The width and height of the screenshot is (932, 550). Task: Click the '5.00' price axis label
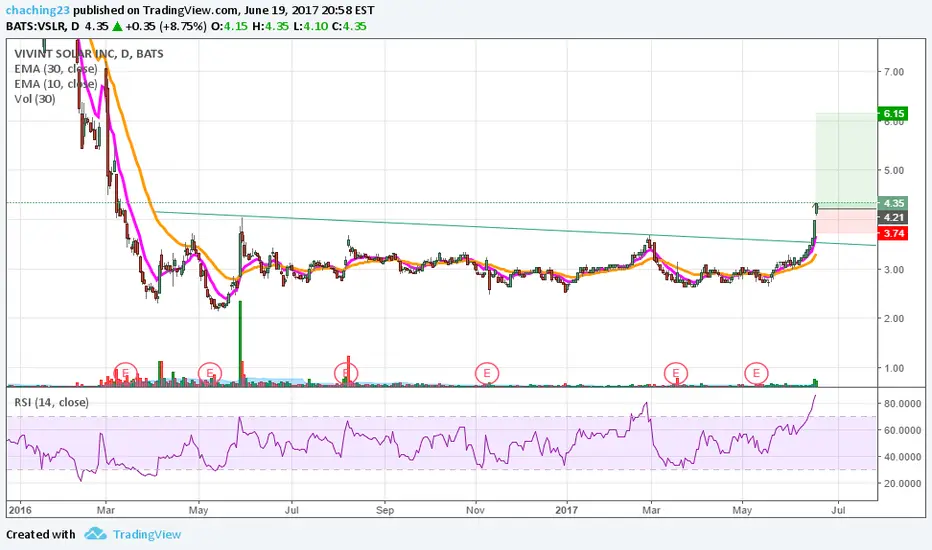click(x=894, y=171)
